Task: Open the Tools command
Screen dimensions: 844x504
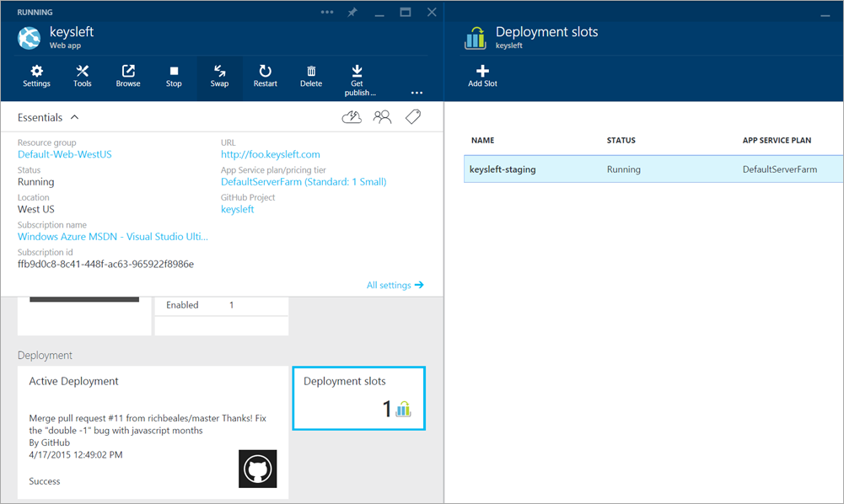Action: click(x=83, y=77)
